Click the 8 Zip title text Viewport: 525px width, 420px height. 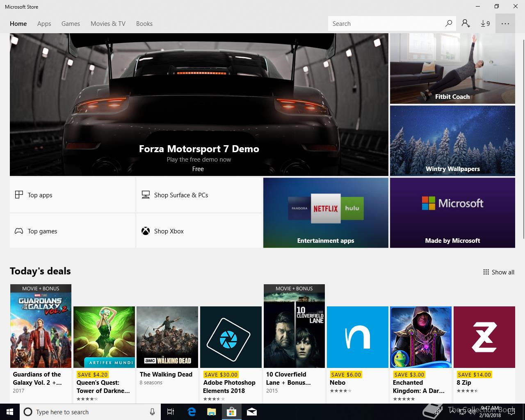pos(464,382)
